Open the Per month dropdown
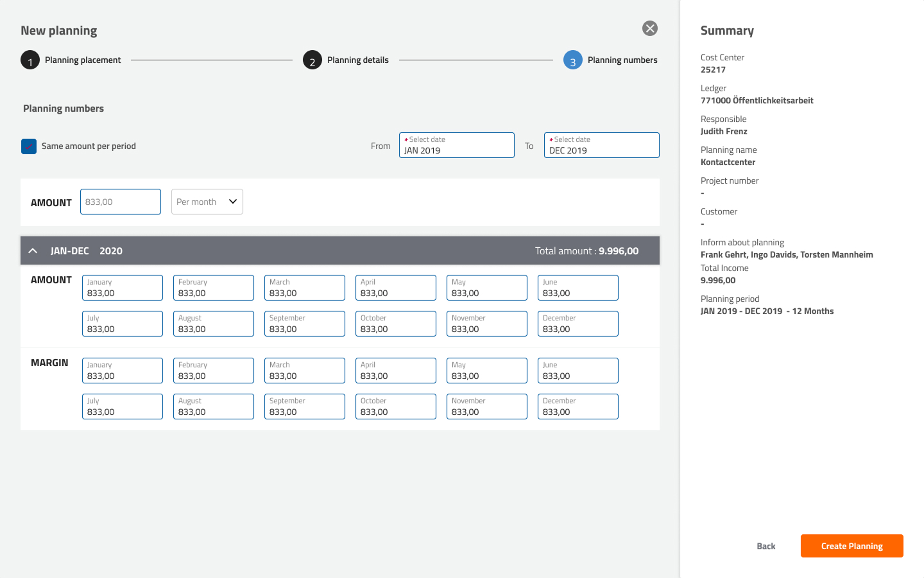Image resolution: width=924 pixels, height=578 pixels. pyautogui.click(x=207, y=202)
